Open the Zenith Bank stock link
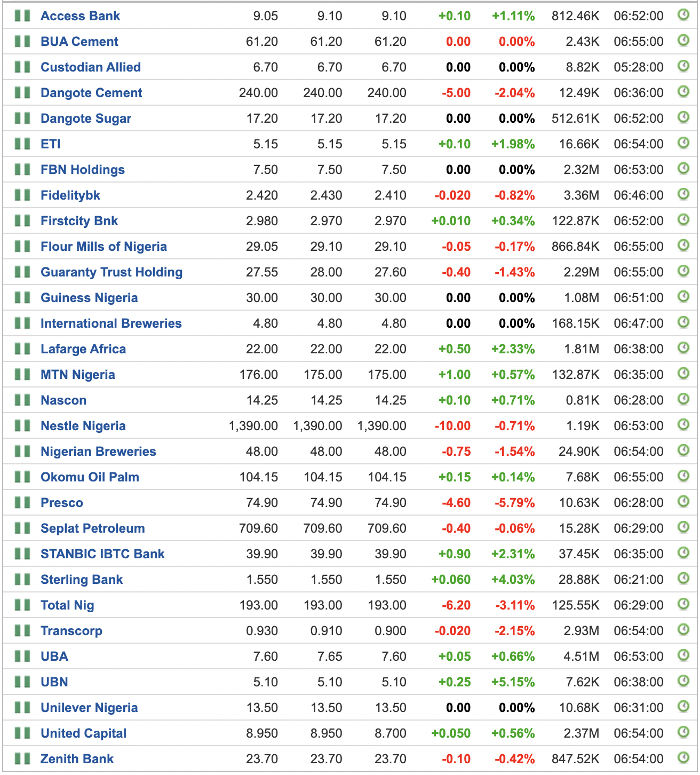Viewport: 700px width, 775px height. tap(77, 759)
